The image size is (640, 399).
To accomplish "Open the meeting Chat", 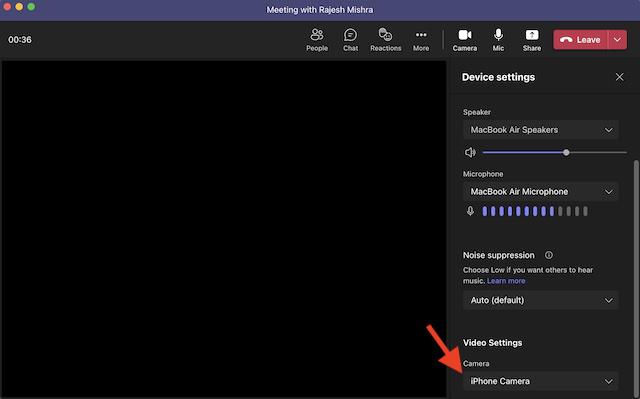I will coord(350,40).
